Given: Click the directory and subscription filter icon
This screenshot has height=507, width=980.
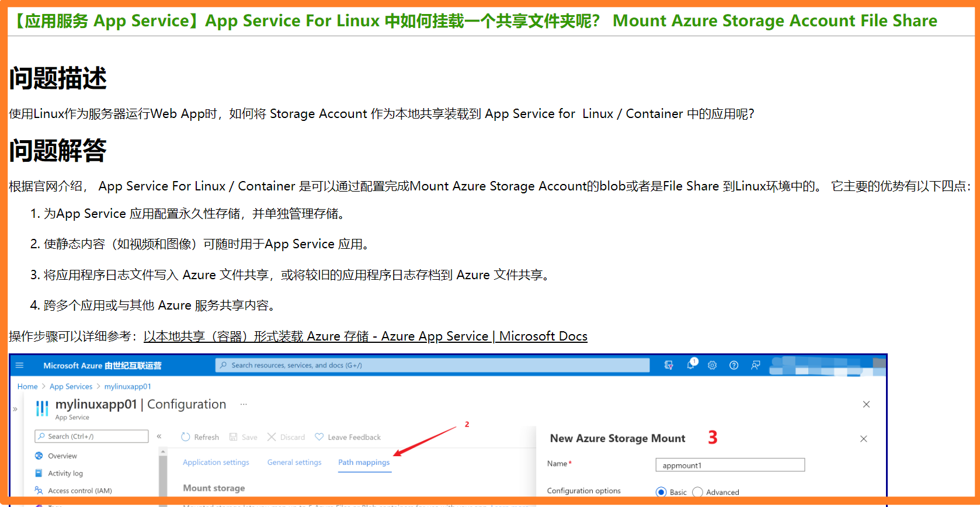Looking at the screenshot, I should pyautogui.click(x=669, y=365).
